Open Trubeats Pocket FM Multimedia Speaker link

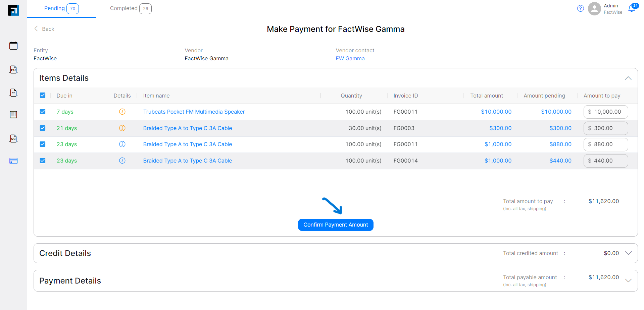[194, 112]
